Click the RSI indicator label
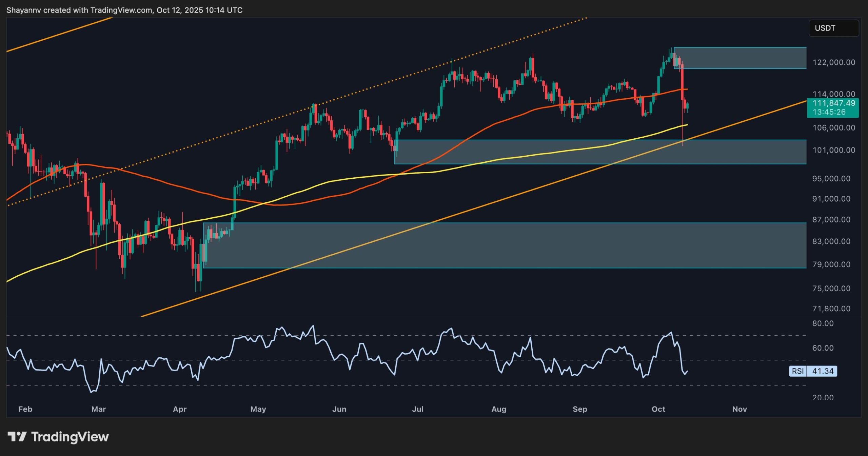 pyautogui.click(x=799, y=371)
